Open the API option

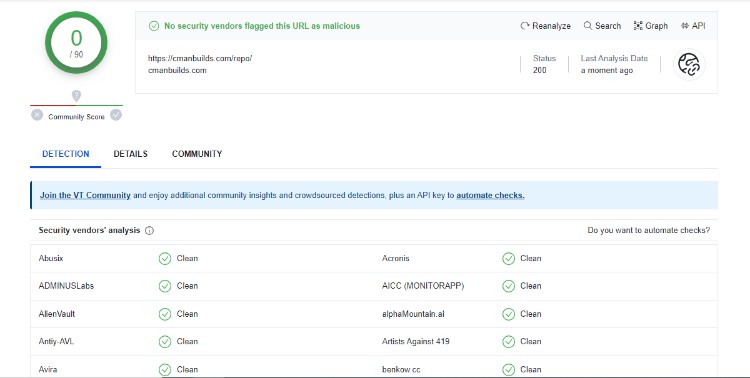coord(693,26)
